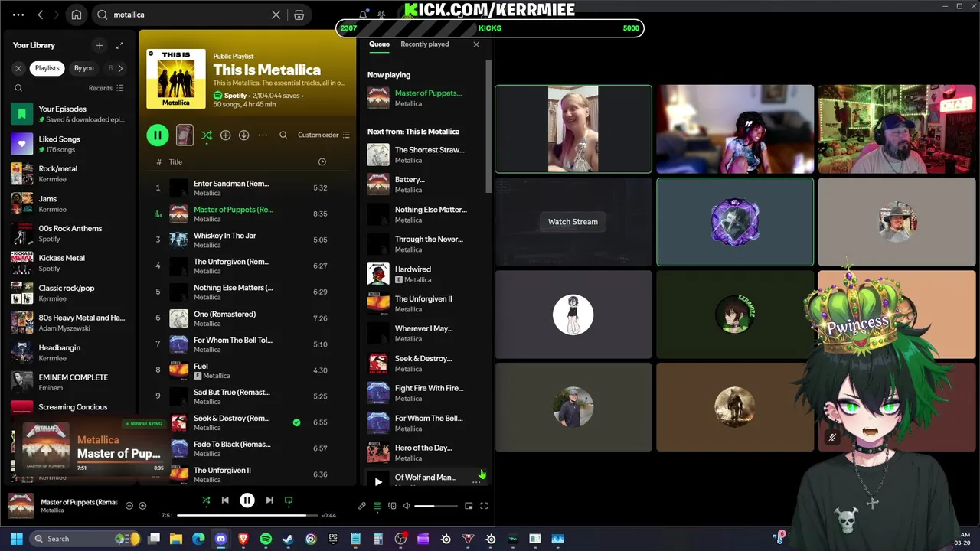Add This Is Metallica to library
Screen dimensions: 980x551
(225, 135)
